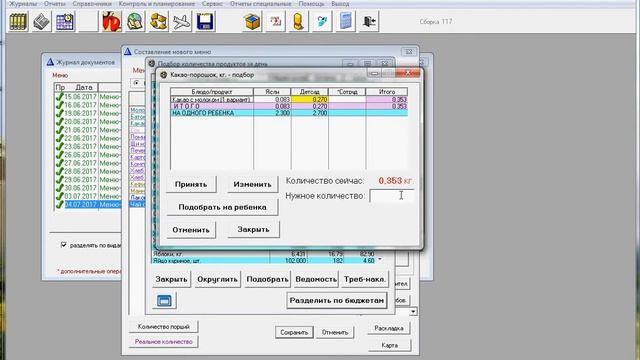Click Закрыть button beside Округлить
The image size is (640, 360).
pos(171,280)
